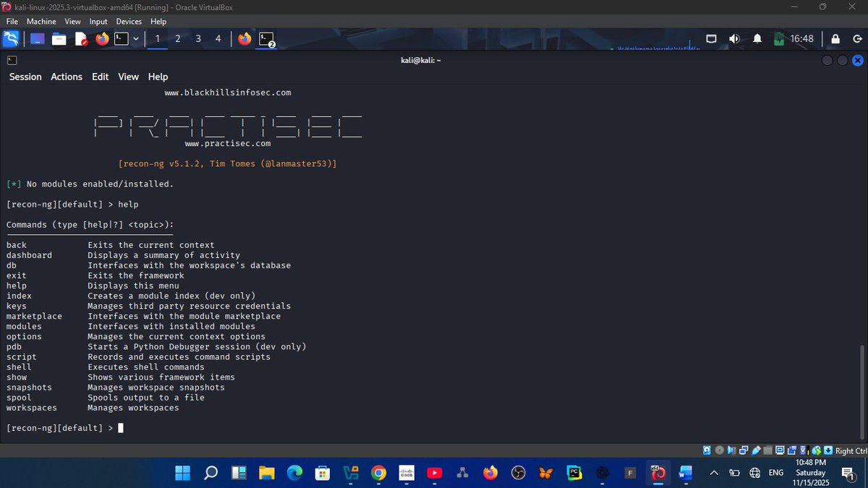Open VirtualBox File menu
868x488 pixels.
[x=12, y=22]
